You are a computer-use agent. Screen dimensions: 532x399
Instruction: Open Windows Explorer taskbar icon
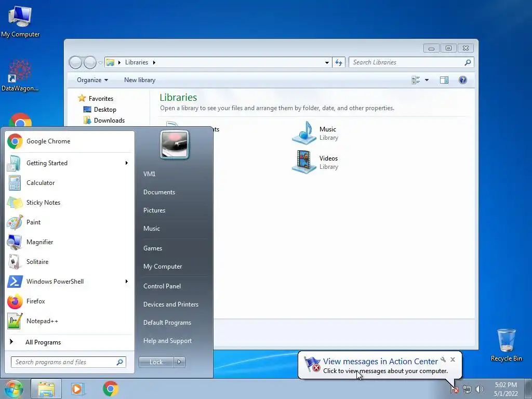46,389
